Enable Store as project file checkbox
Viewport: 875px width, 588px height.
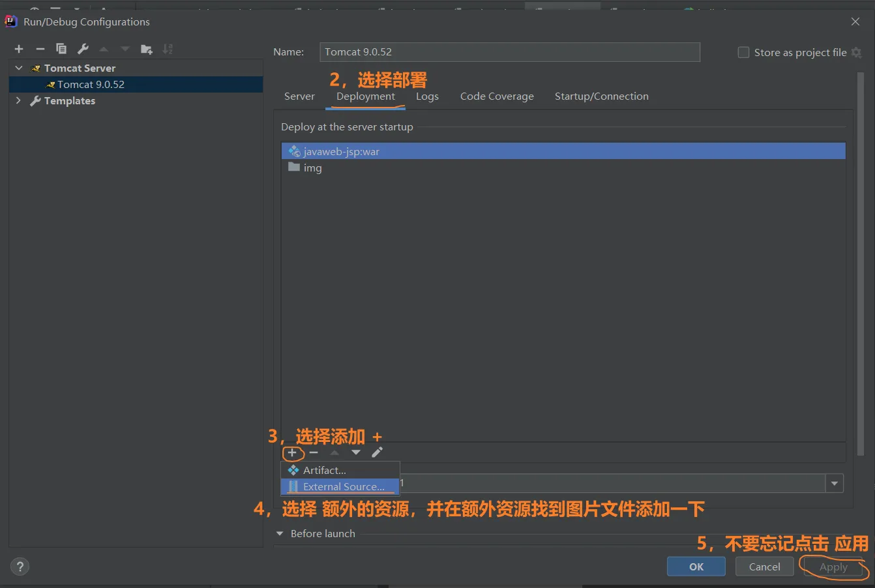743,53
